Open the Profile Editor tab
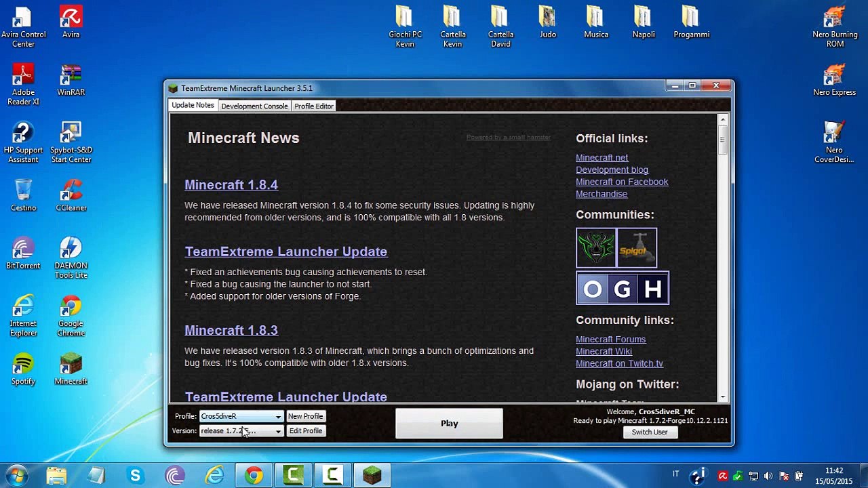868x488 pixels. [x=314, y=106]
